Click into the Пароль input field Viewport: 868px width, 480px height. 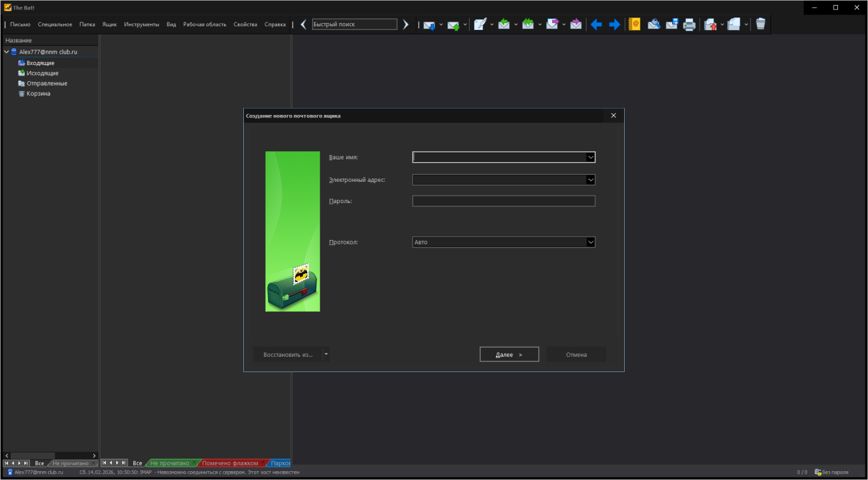[503, 201]
